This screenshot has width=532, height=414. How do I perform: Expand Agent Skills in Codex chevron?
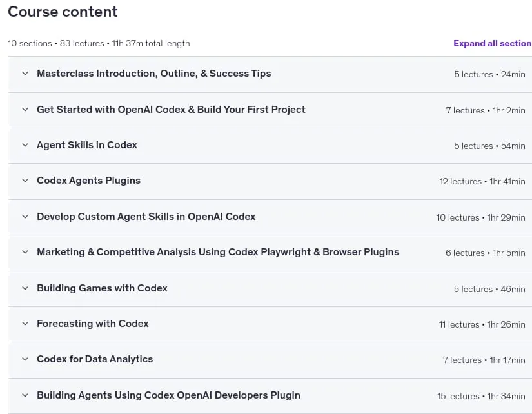[x=25, y=145]
